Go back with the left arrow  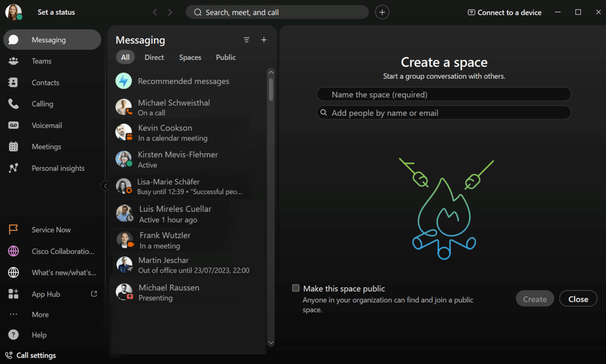click(155, 12)
